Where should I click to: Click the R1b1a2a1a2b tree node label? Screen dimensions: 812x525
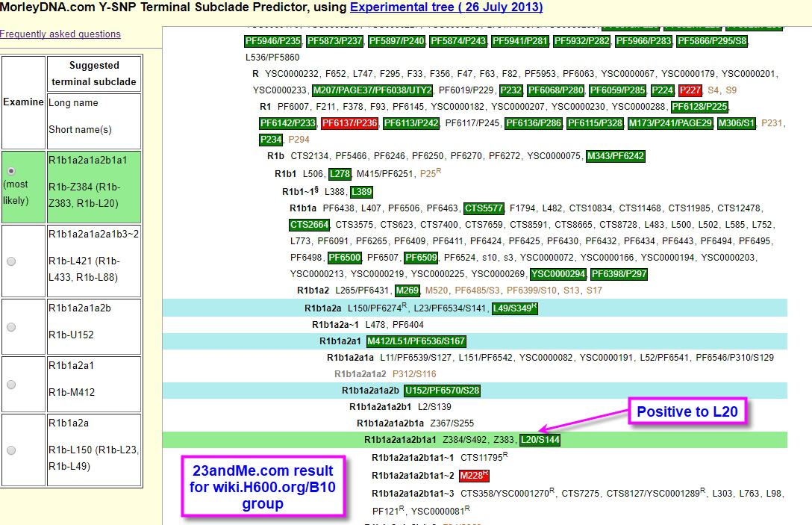[x=370, y=391]
